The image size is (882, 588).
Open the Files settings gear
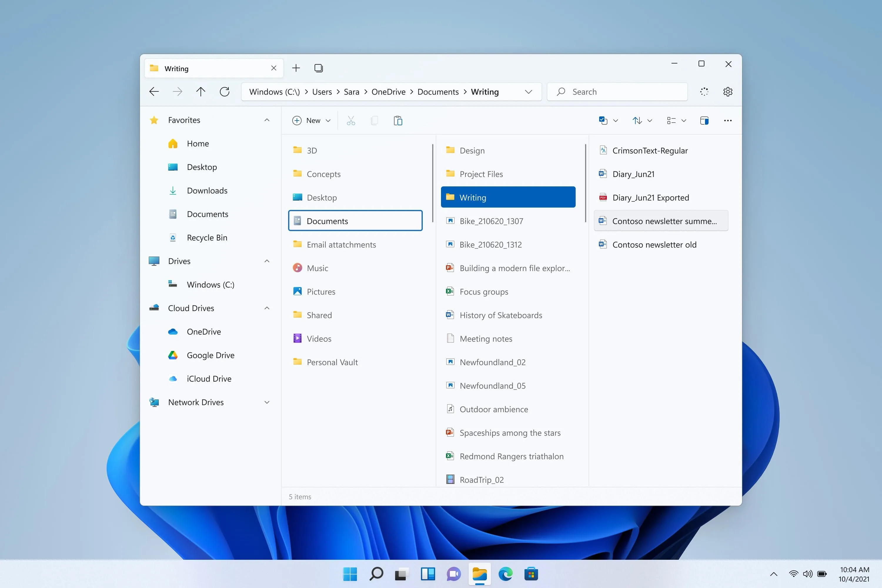[727, 91]
